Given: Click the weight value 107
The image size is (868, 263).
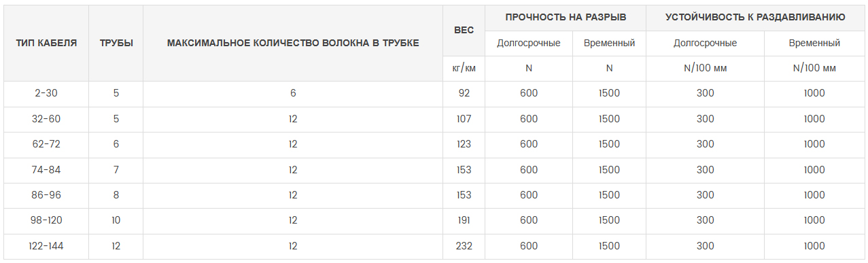Looking at the screenshot, I should click(464, 119).
